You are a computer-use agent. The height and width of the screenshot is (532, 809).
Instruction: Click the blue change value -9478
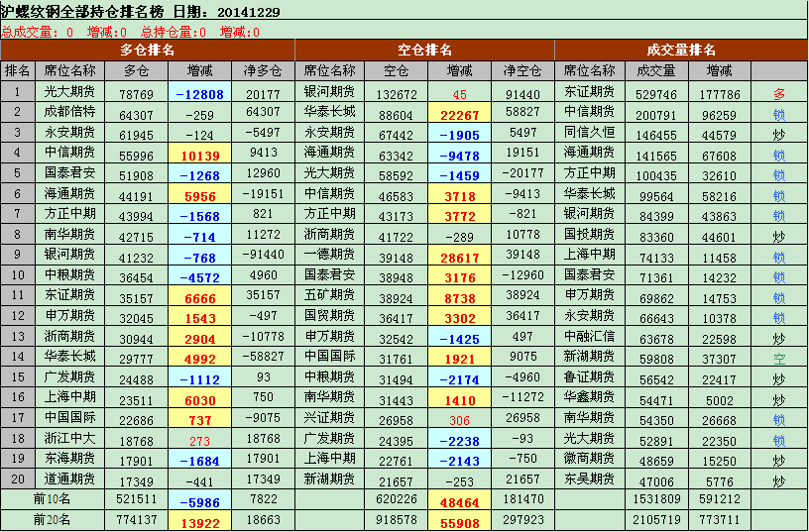(459, 156)
